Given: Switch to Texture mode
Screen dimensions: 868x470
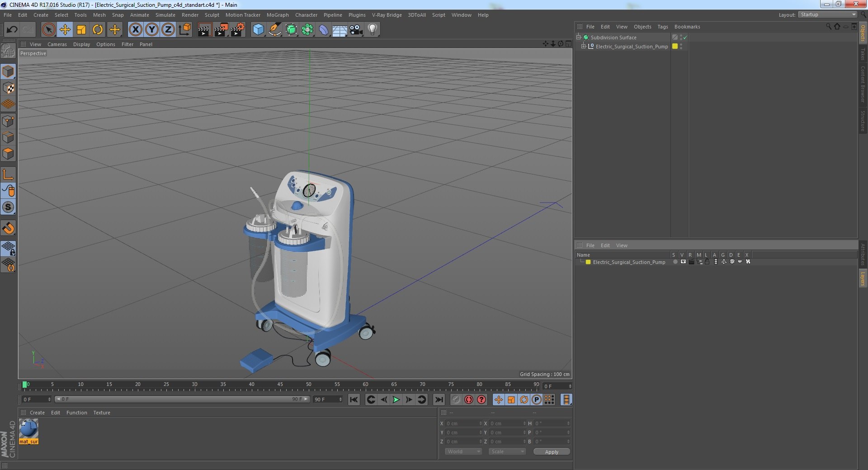Looking at the screenshot, I should pos(8,88).
